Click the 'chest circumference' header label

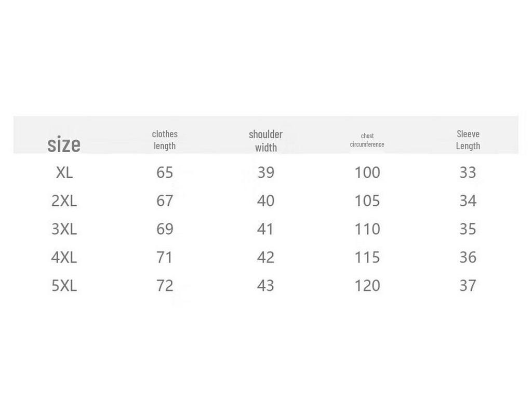tap(367, 140)
